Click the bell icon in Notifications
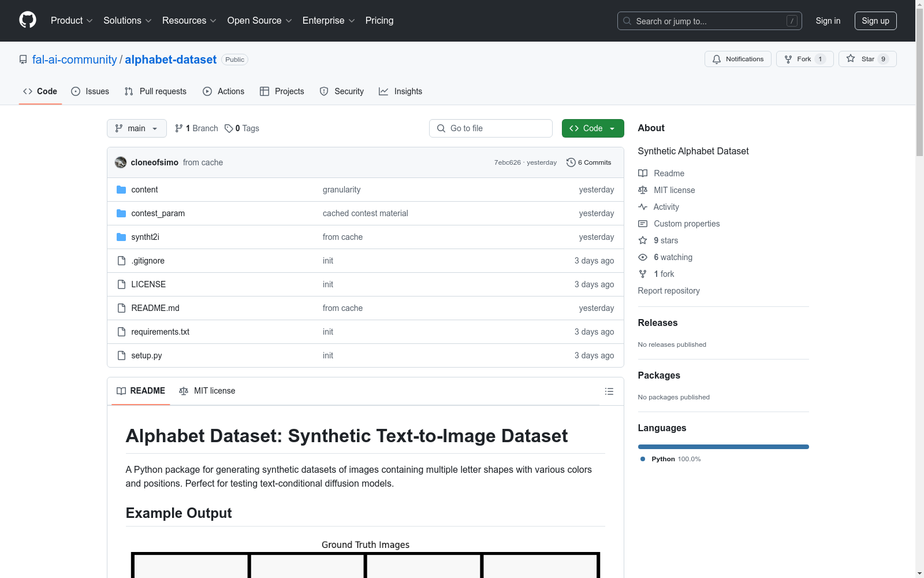This screenshot has height=578, width=924. point(717,59)
